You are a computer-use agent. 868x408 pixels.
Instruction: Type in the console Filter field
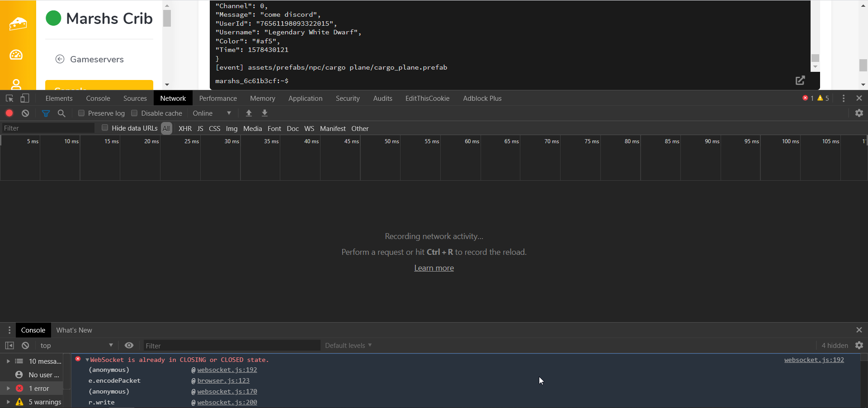pos(231,346)
